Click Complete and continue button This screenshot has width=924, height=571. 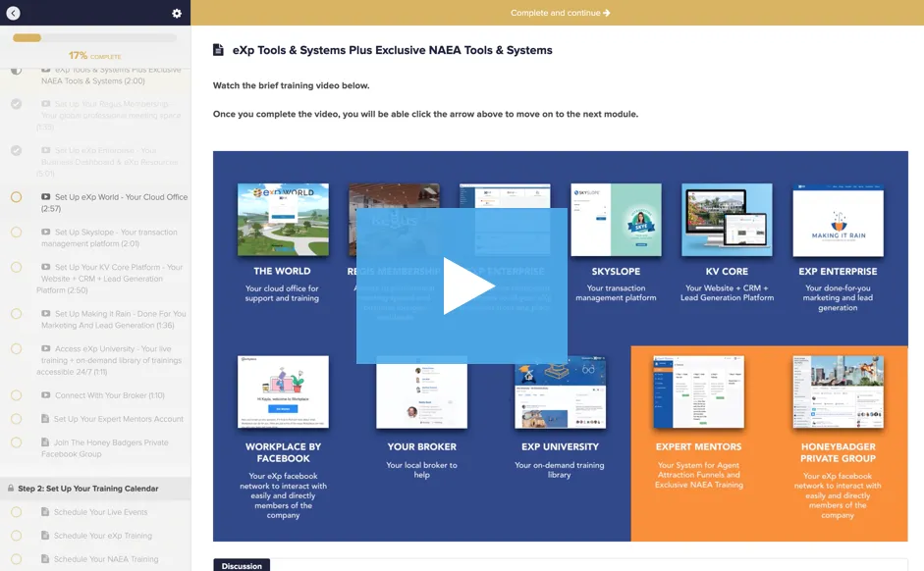pyautogui.click(x=560, y=13)
